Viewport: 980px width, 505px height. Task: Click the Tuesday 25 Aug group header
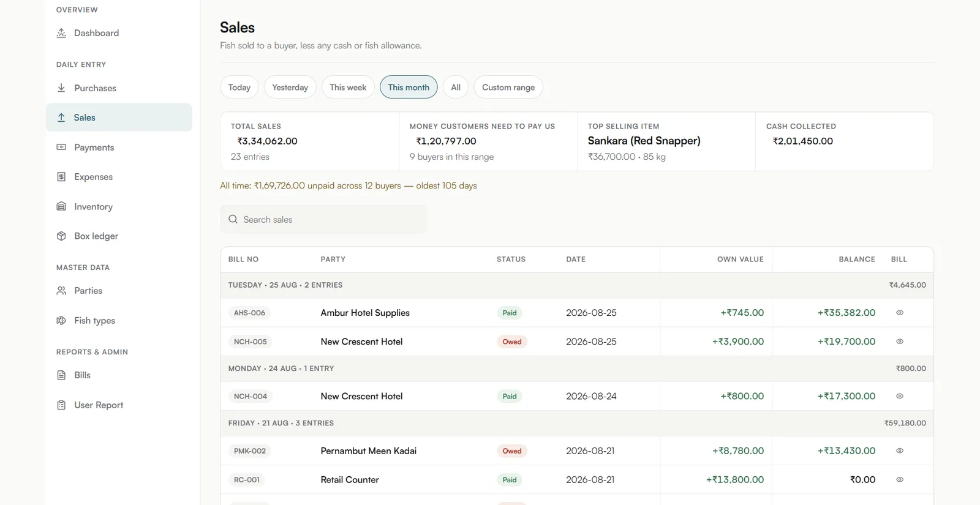tap(577, 285)
